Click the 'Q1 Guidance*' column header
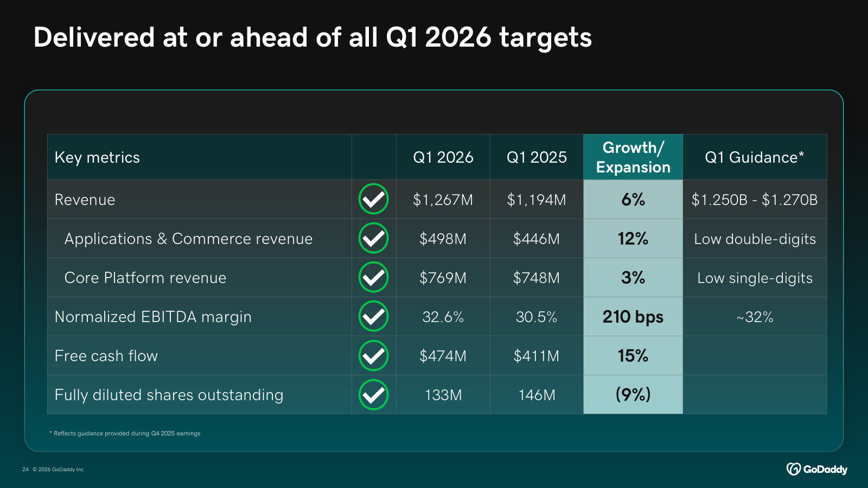868x488 pixels. (755, 157)
